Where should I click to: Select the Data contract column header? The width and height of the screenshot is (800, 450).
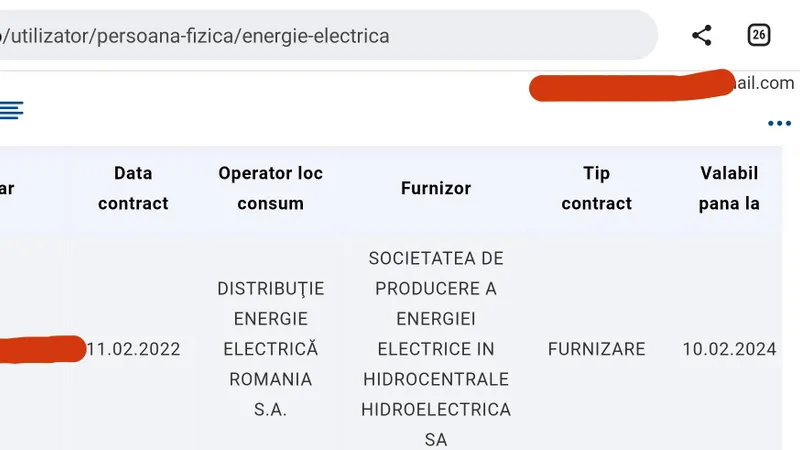pos(133,188)
